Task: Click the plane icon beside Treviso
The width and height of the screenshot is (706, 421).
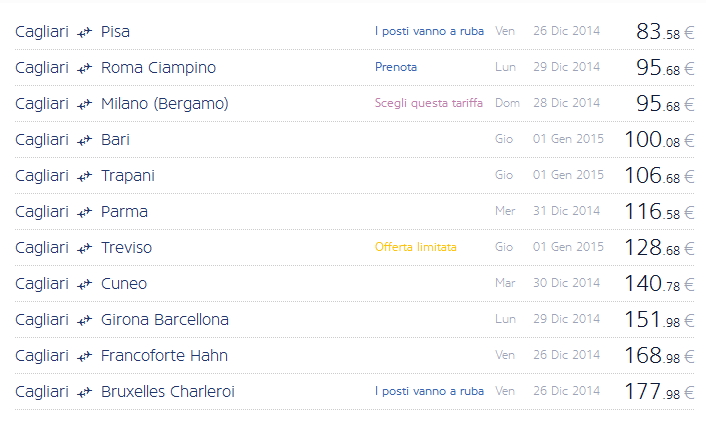Action: [x=85, y=249]
